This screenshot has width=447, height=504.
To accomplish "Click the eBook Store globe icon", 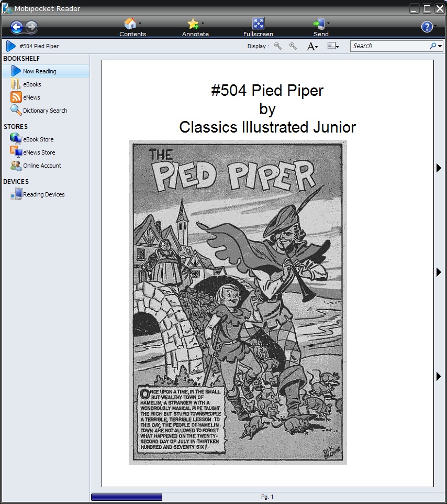I will point(16,139).
